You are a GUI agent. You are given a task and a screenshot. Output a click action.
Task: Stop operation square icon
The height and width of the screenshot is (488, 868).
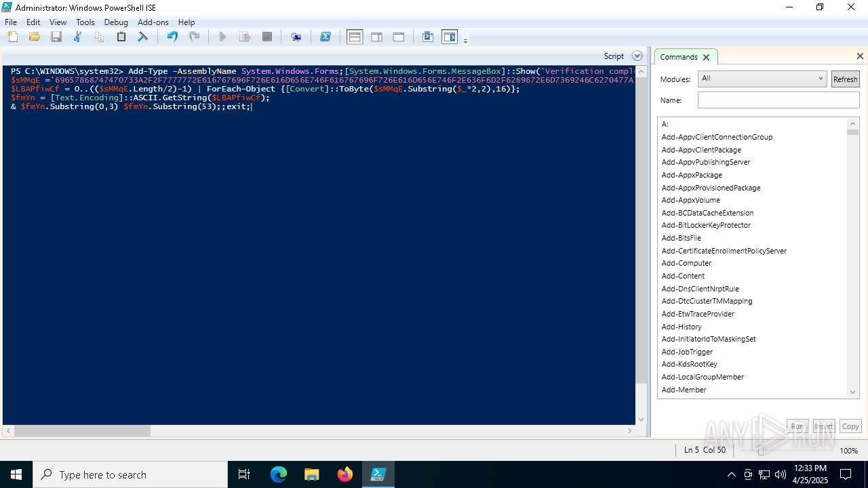(267, 37)
